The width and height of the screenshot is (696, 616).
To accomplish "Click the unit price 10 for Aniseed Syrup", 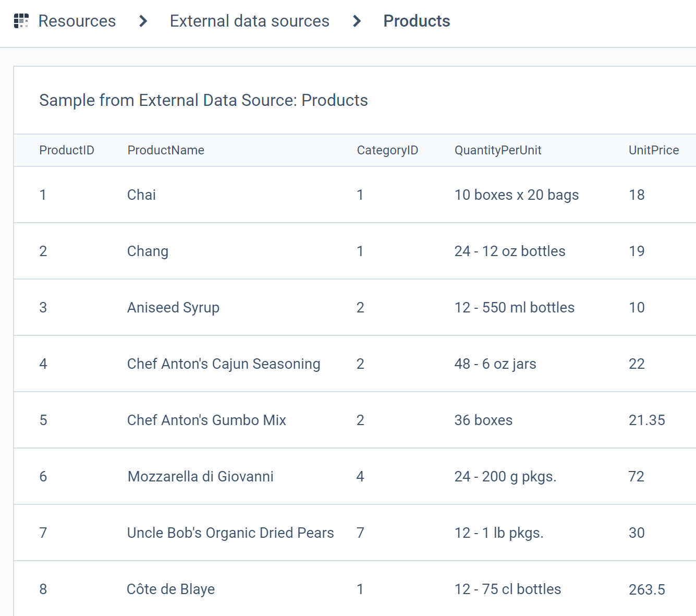I will click(637, 307).
